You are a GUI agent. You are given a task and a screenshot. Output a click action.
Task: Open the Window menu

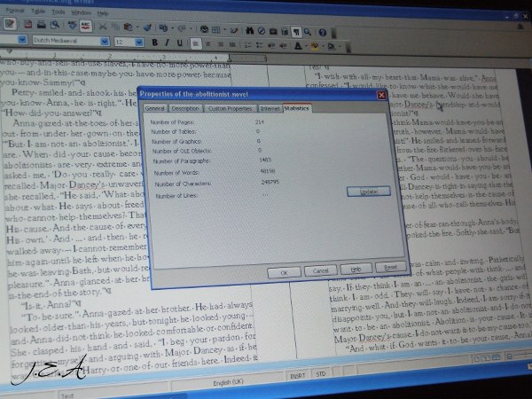coord(81,12)
